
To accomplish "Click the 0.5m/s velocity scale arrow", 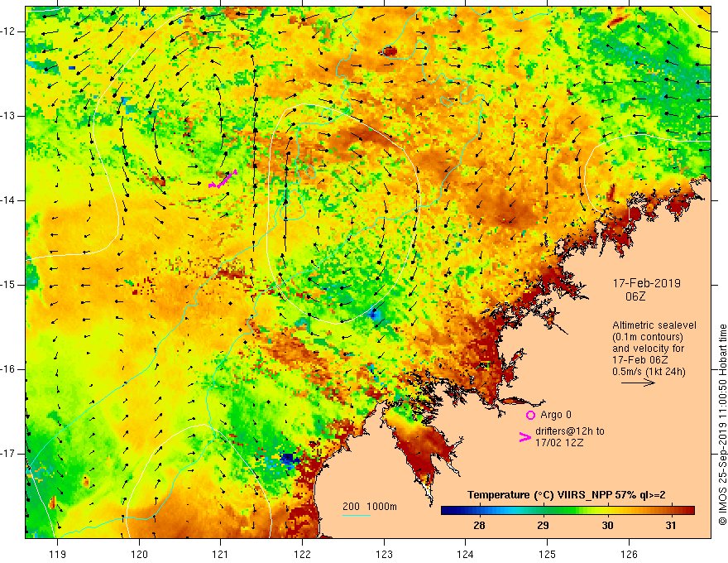I will 638,383.
